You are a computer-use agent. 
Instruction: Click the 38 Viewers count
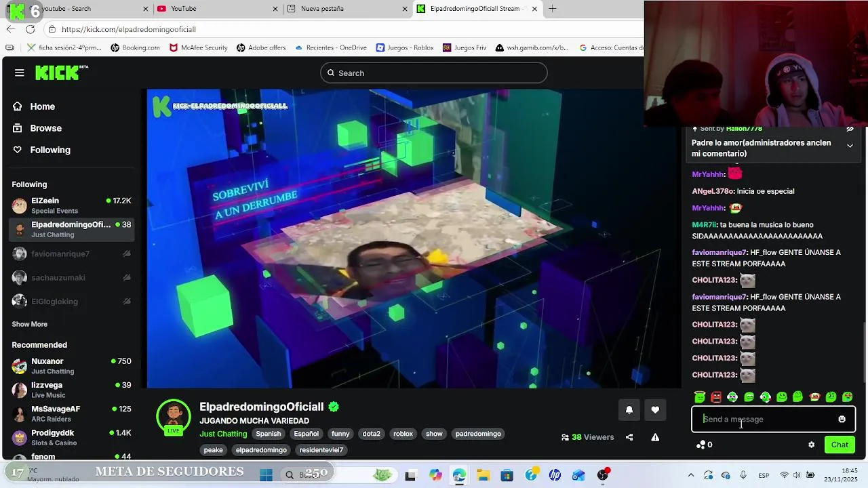587,437
